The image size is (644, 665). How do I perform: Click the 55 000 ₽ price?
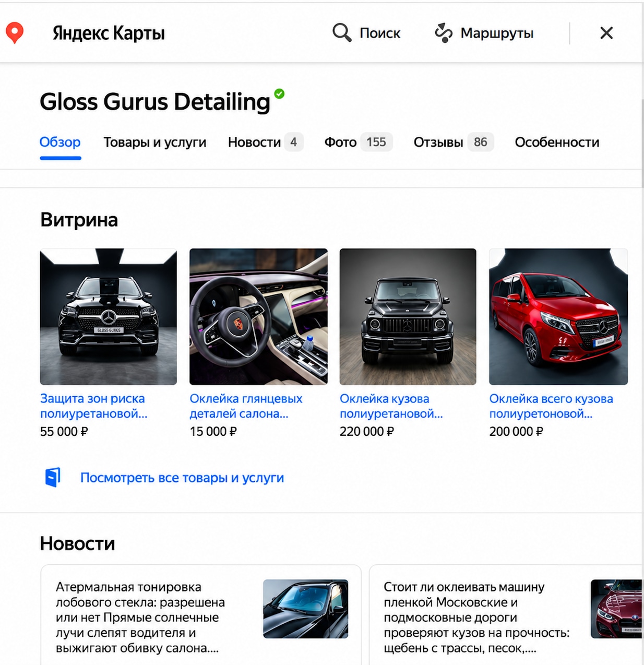point(64,432)
